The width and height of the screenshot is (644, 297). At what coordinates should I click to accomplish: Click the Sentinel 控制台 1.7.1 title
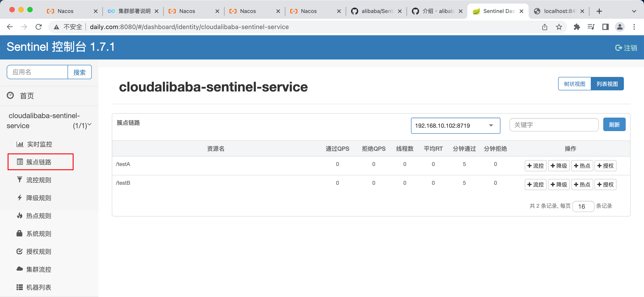61,47
